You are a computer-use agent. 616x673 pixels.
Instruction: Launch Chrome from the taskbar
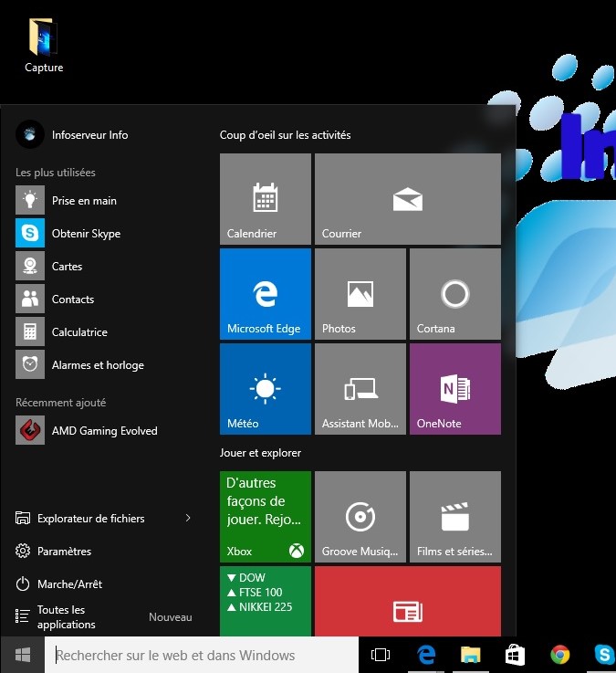pos(559,655)
